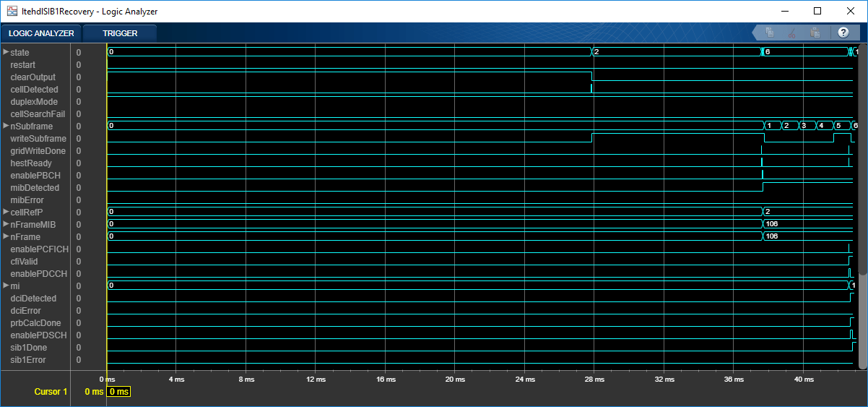This screenshot has height=407, width=868.
Task: Open the TRIGGER tab
Action: tap(120, 33)
